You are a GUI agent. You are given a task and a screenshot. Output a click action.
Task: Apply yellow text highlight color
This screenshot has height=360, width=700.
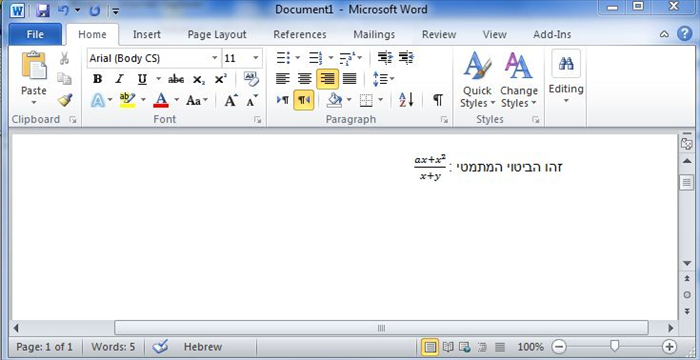click(x=127, y=100)
